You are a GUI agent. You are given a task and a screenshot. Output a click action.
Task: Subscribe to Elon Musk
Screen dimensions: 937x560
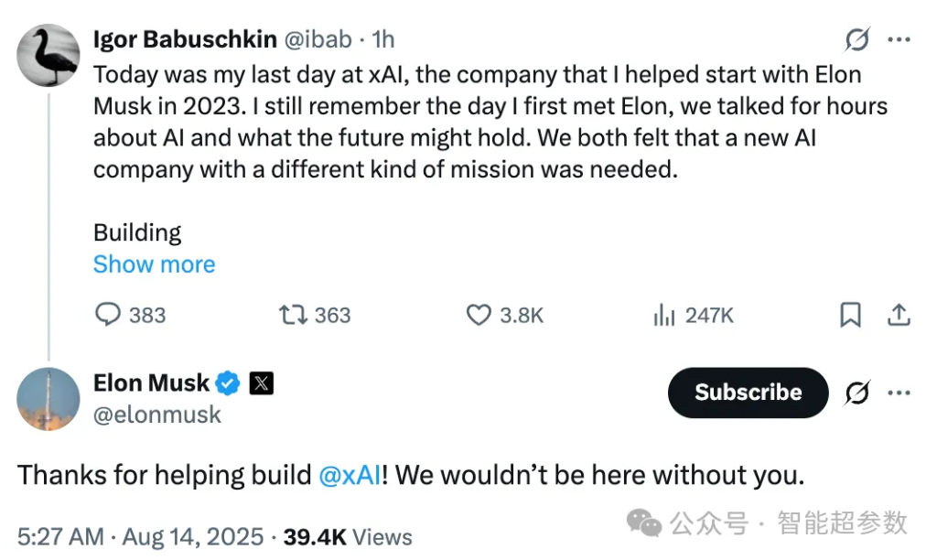click(x=748, y=393)
